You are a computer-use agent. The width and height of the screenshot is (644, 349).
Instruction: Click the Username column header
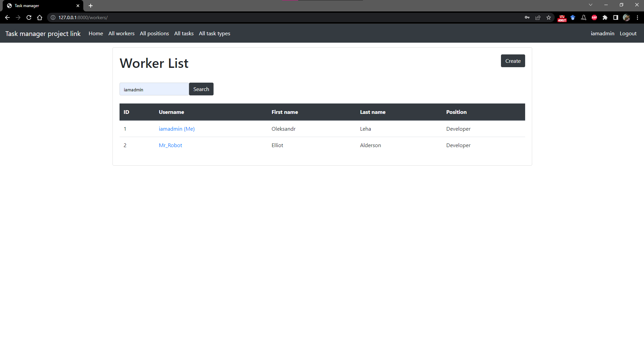(x=171, y=112)
